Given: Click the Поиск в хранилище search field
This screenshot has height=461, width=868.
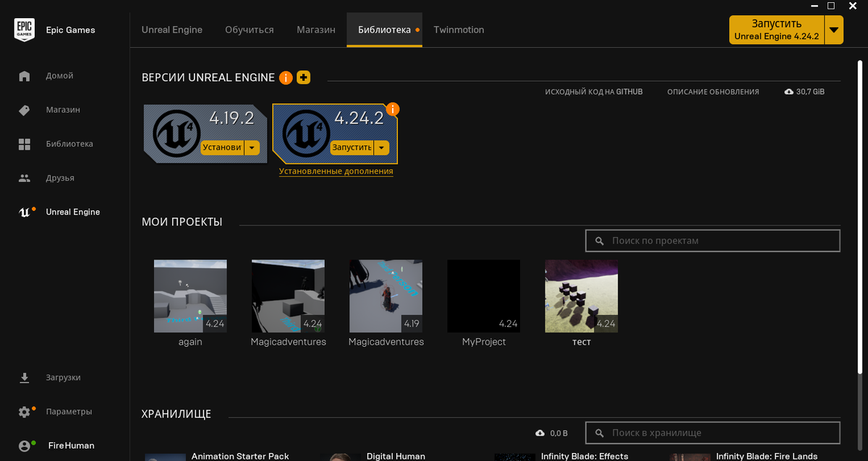Looking at the screenshot, I should pyautogui.click(x=712, y=433).
